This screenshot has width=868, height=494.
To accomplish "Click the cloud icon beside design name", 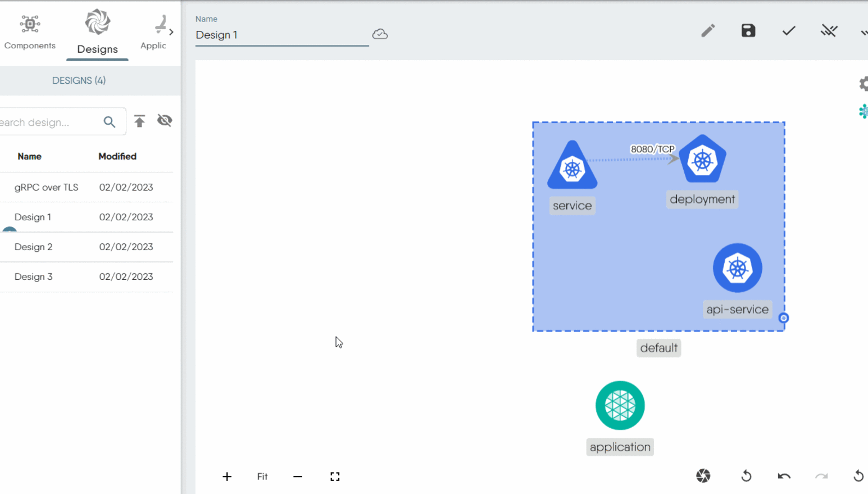I will pyautogui.click(x=380, y=34).
